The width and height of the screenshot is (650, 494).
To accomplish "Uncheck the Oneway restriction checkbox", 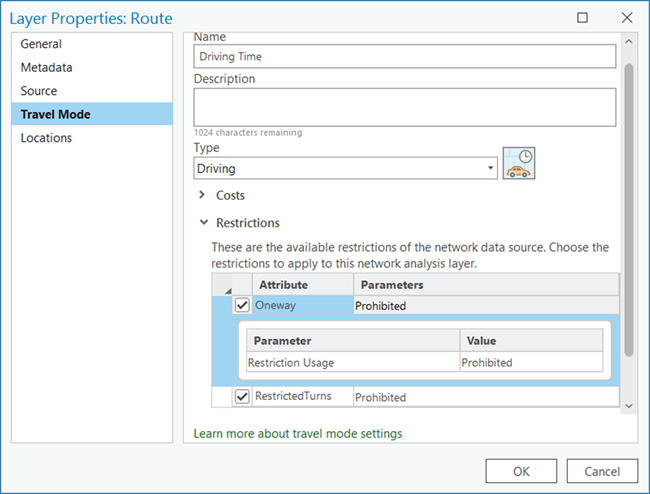I will pos(241,306).
